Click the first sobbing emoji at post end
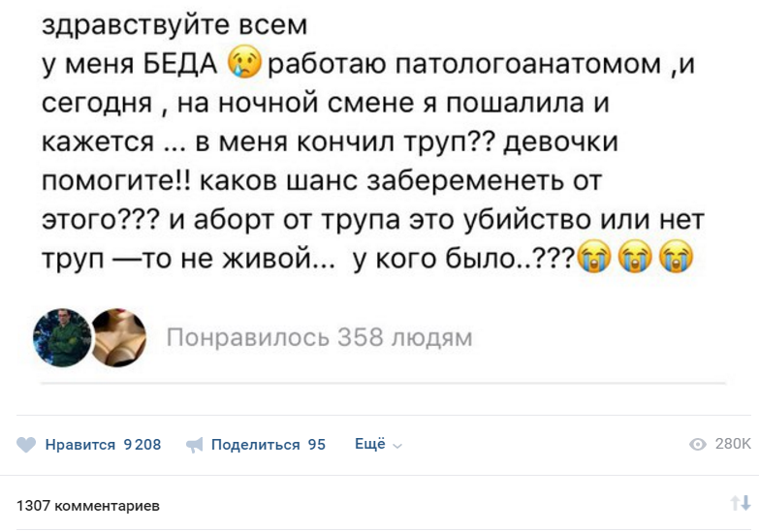759x532 pixels. click(595, 256)
